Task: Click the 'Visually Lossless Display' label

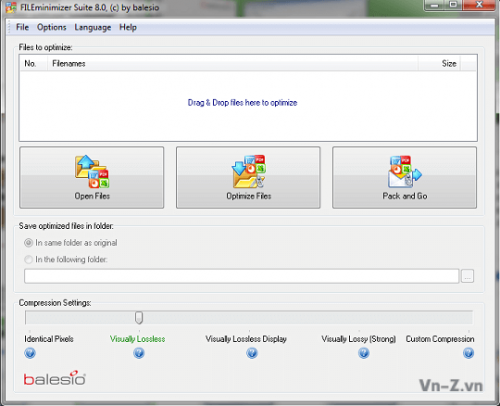Action: (x=246, y=339)
